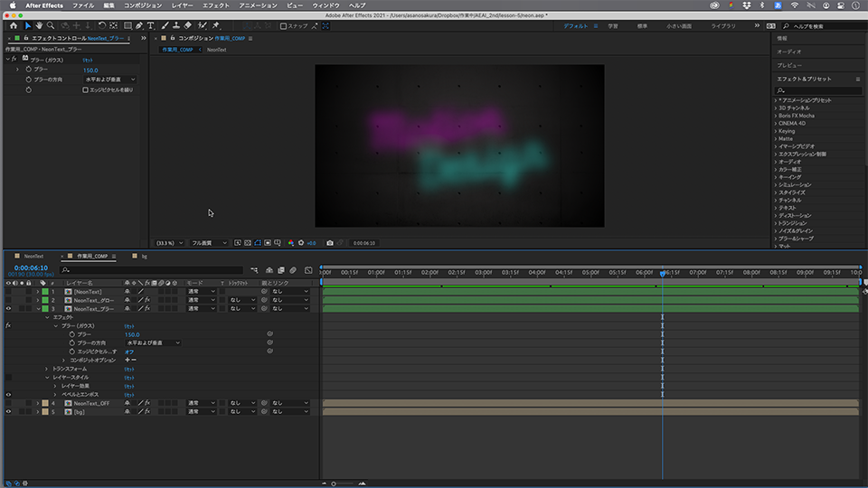This screenshot has height=488, width=868.
Task: Collapse the レイヤースタイル group
Action: (47, 378)
